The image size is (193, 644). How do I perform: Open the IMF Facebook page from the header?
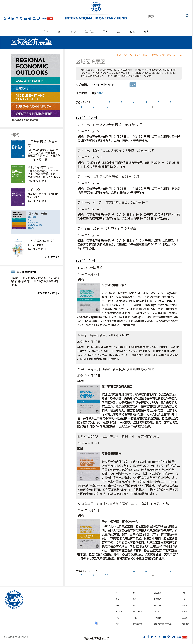(9, 19)
